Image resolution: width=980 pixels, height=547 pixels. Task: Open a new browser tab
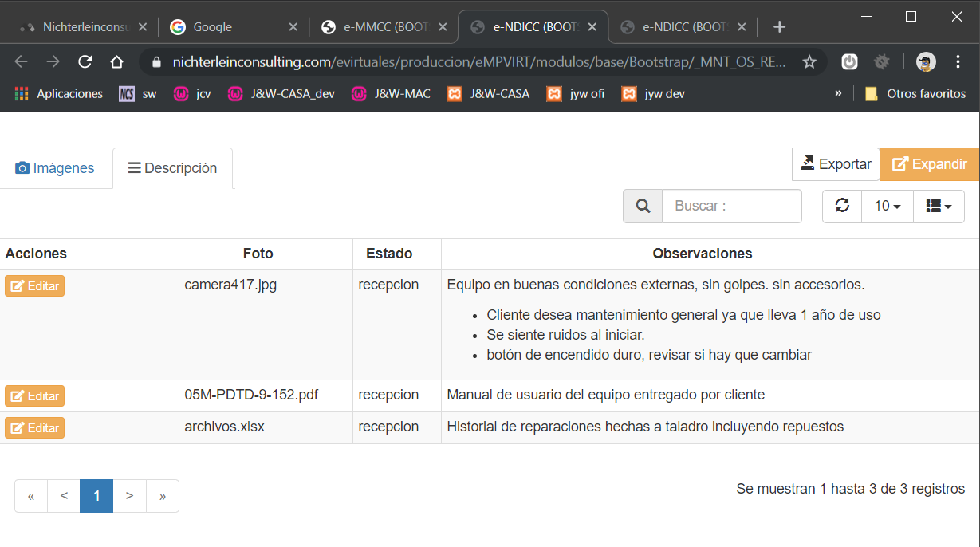click(x=780, y=27)
